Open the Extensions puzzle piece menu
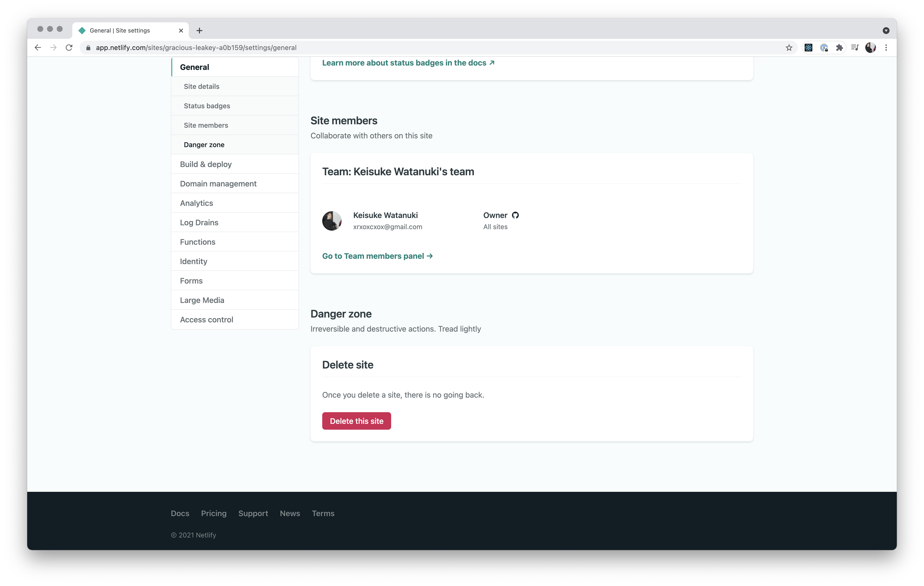Viewport: 924px width, 586px height. 840,48
